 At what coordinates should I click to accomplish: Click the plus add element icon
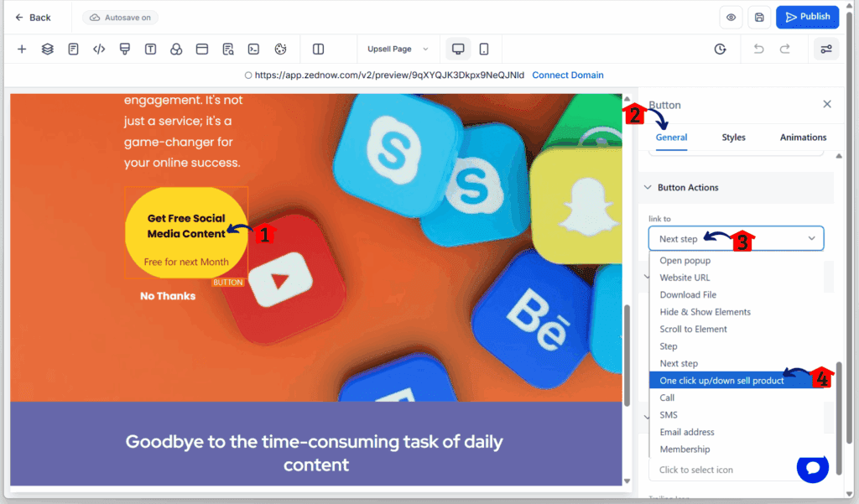pos(22,49)
